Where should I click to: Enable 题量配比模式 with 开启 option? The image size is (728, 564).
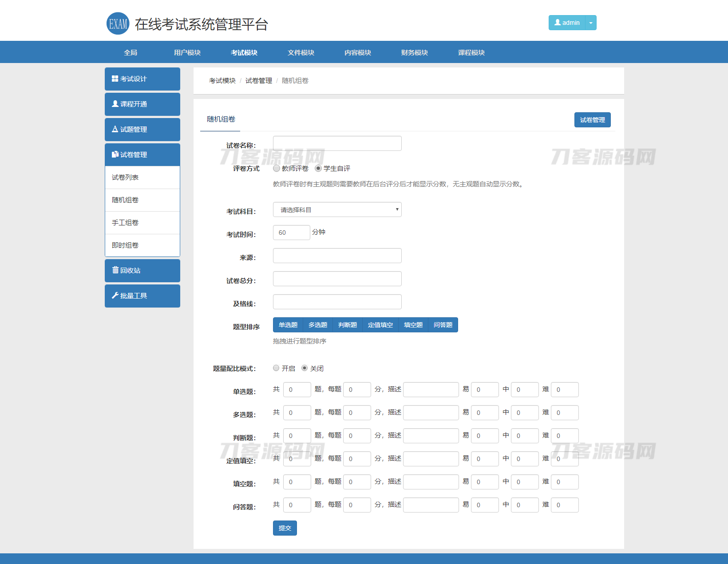[x=276, y=368]
